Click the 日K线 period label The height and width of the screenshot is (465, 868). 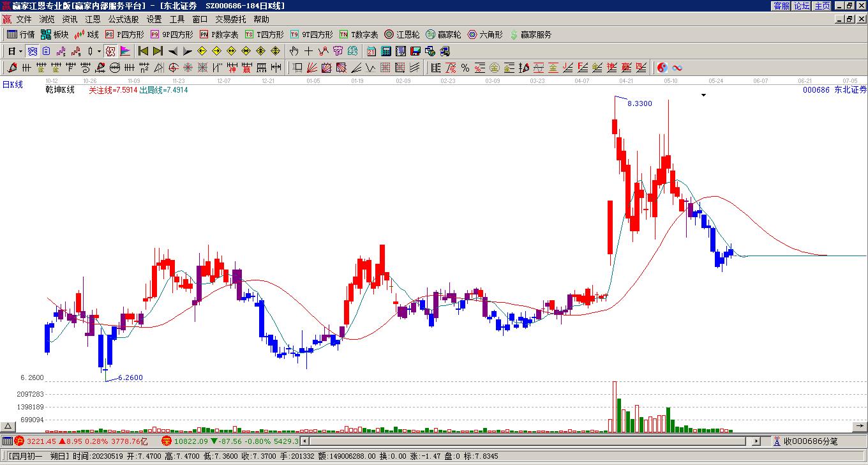coord(12,84)
